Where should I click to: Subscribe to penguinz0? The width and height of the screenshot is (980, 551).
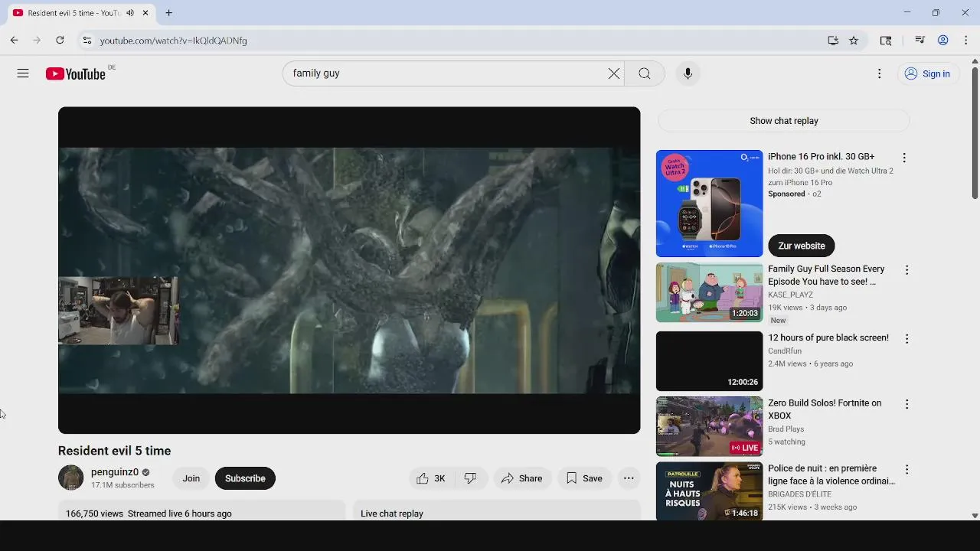tap(245, 478)
